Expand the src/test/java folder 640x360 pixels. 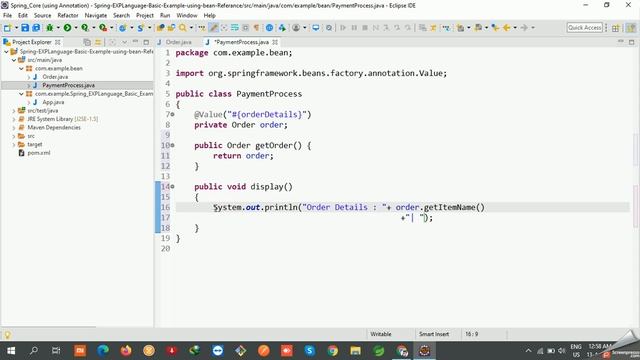tap(14, 111)
